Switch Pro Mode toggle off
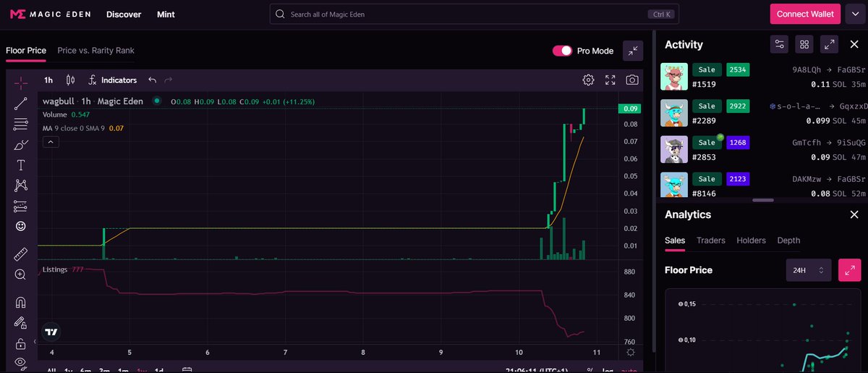Viewport: 868px width, 373px height. 562,51
